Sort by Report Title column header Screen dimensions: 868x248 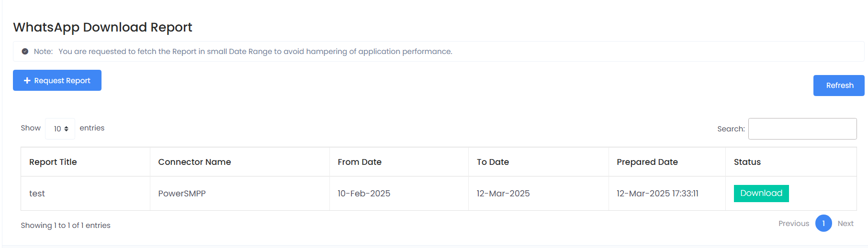53,162
